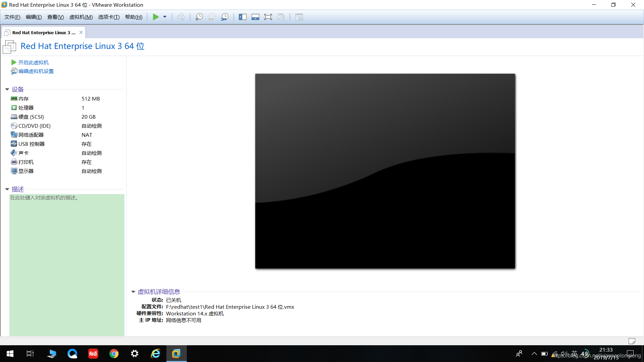Viewport: 644px width, 362px height.
Task: Close the Red Hat Enterprise Linux tab
Action: point(81,33)
